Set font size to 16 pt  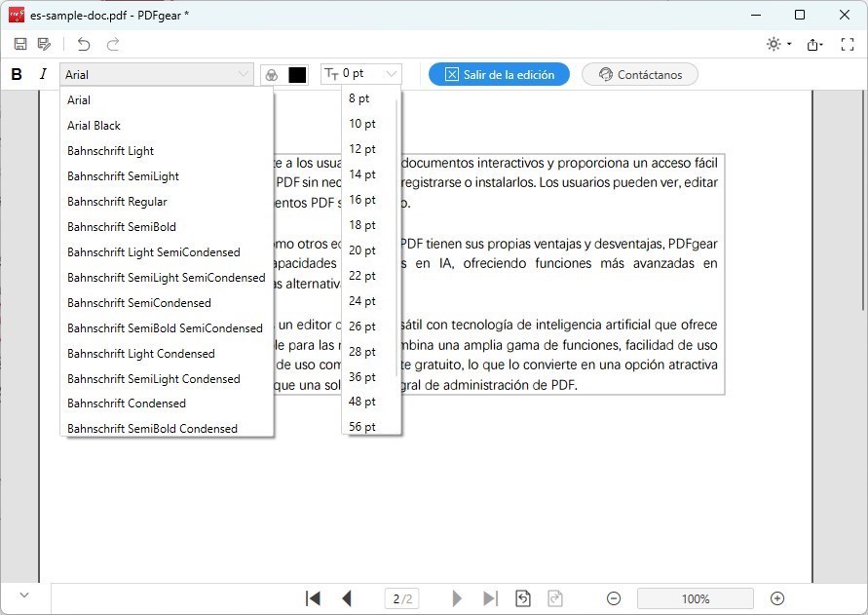pyautogui.click(x=368, y=200)
